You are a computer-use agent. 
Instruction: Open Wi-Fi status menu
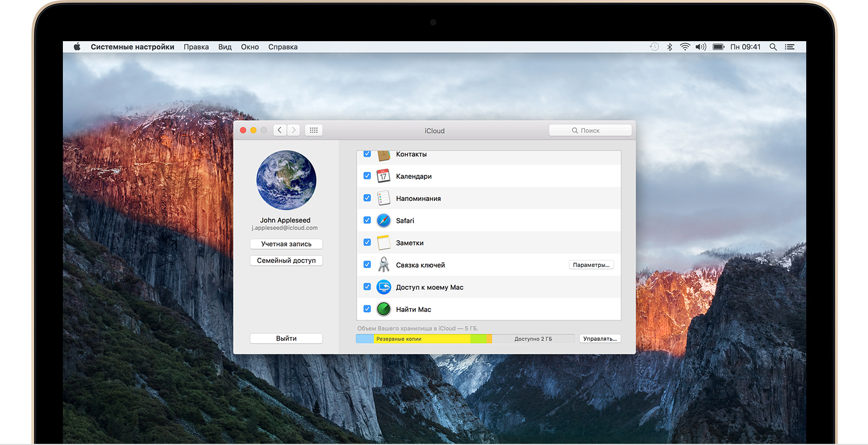[x=685, y=47]
